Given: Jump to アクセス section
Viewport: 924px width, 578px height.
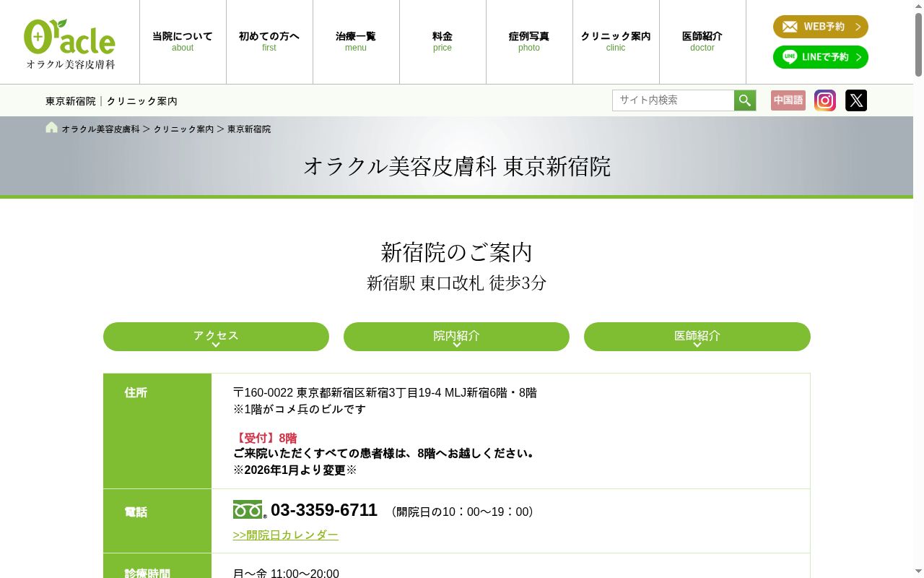Looking at the screenshot, I should (x=216, y=337).
